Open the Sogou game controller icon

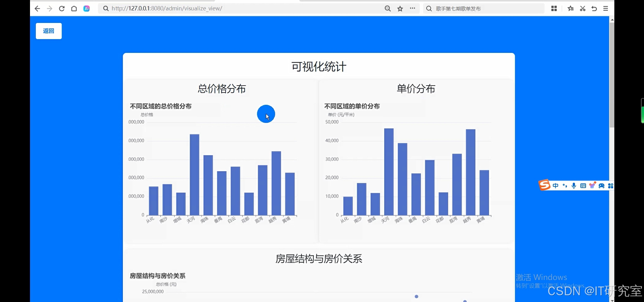[x=602, y=186]
